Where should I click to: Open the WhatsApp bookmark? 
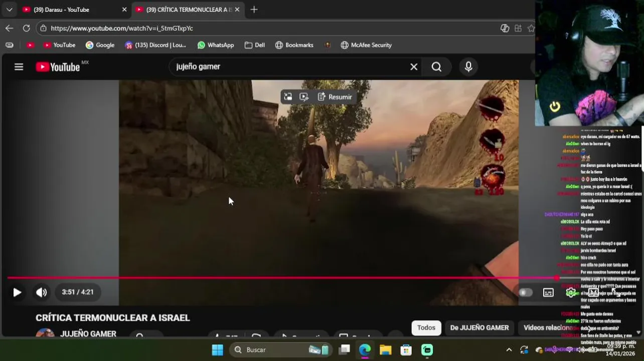click(216, 45)
